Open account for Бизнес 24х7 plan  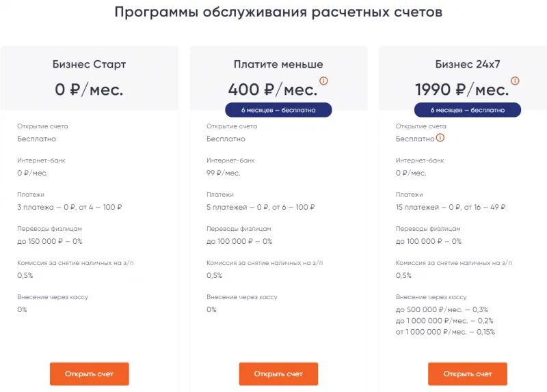tap(468, 374)
